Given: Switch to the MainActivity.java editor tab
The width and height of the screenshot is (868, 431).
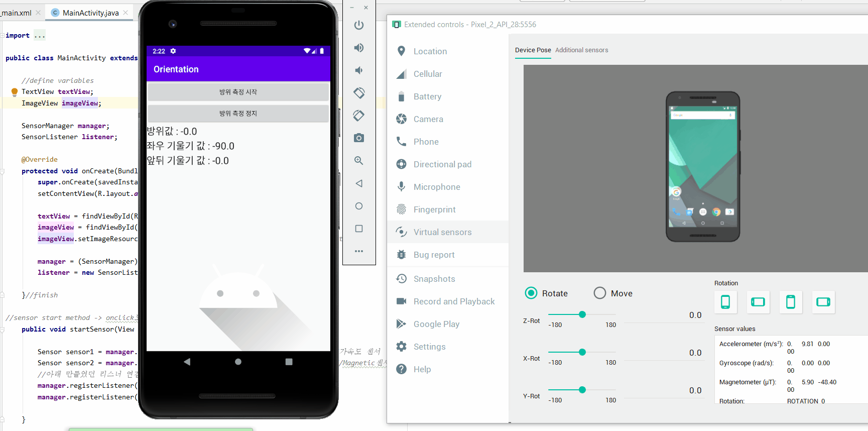Looking at the screenshot, I should 90,13.
